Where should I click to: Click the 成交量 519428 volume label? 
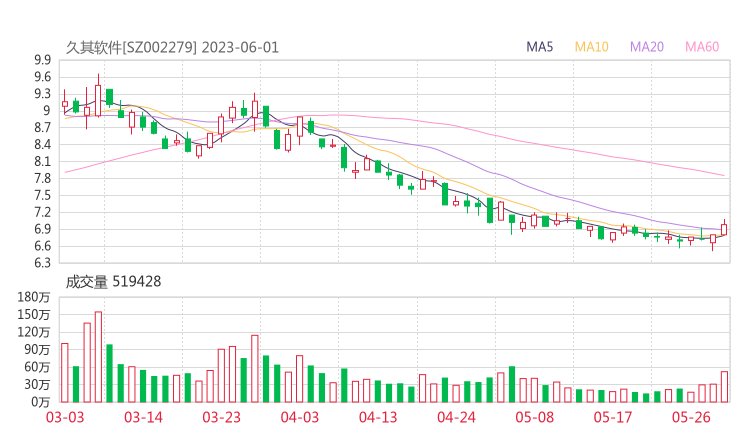click(113, 282)
